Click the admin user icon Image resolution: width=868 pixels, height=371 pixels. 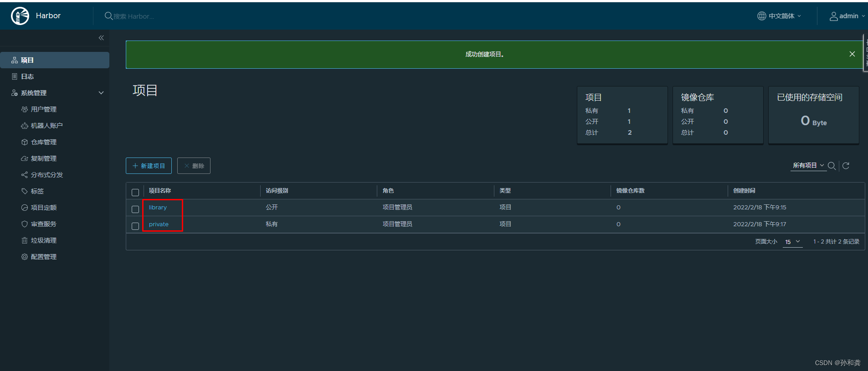click(833, 16)
